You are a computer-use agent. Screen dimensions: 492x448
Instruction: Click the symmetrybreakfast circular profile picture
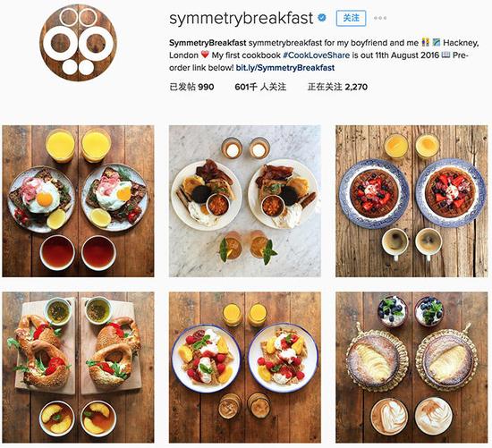(x=78, y=43)
